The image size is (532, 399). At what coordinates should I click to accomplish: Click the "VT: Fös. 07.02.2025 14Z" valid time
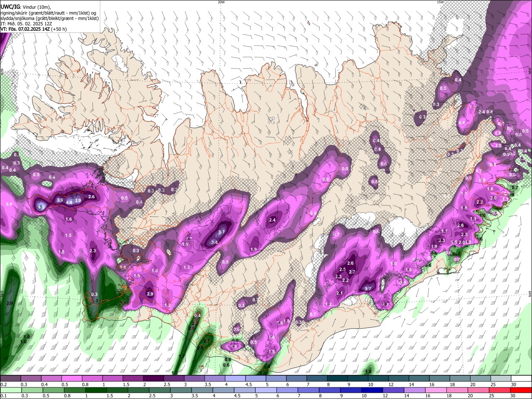25,29
